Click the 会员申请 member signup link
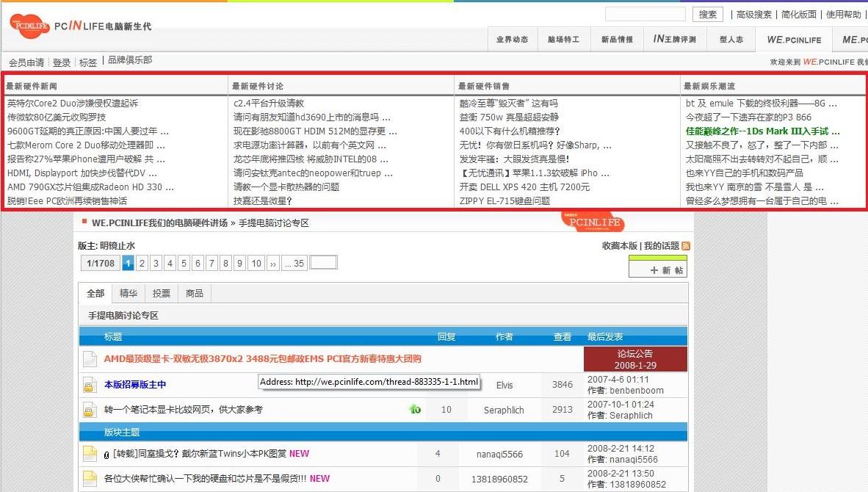The width and height of the screenshot is (868, 492). 26,62
